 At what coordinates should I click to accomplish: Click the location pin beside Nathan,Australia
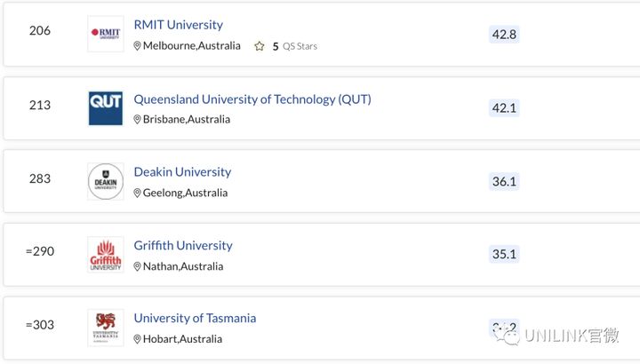coord(137,266)
